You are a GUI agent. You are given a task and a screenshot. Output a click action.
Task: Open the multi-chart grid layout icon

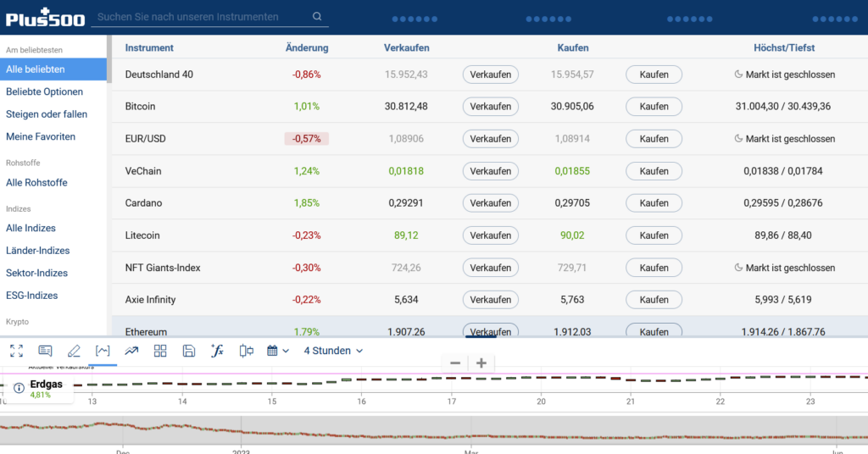tap(160, 351)
